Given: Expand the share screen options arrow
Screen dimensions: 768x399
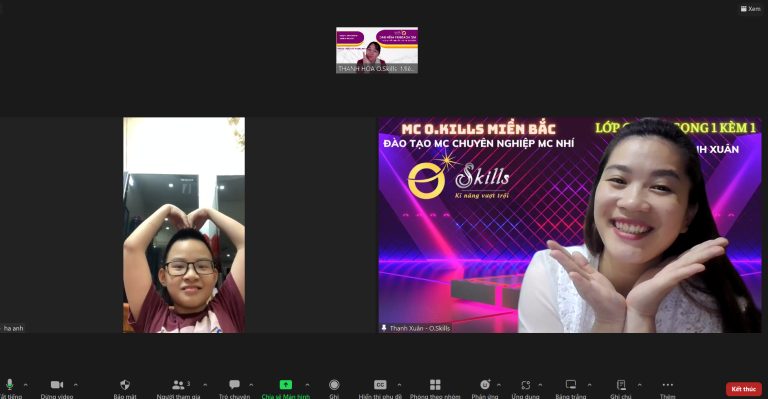Looking at the screenshot, I should 307,385.
